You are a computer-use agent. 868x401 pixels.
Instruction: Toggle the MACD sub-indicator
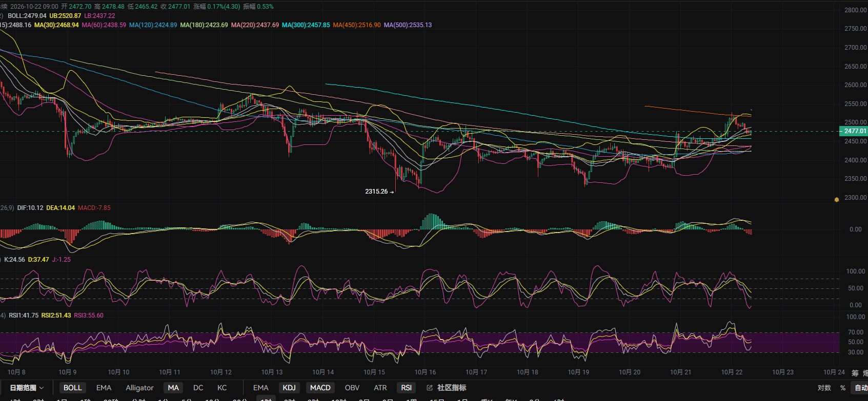pyautogui.click(x=320, y=388)
